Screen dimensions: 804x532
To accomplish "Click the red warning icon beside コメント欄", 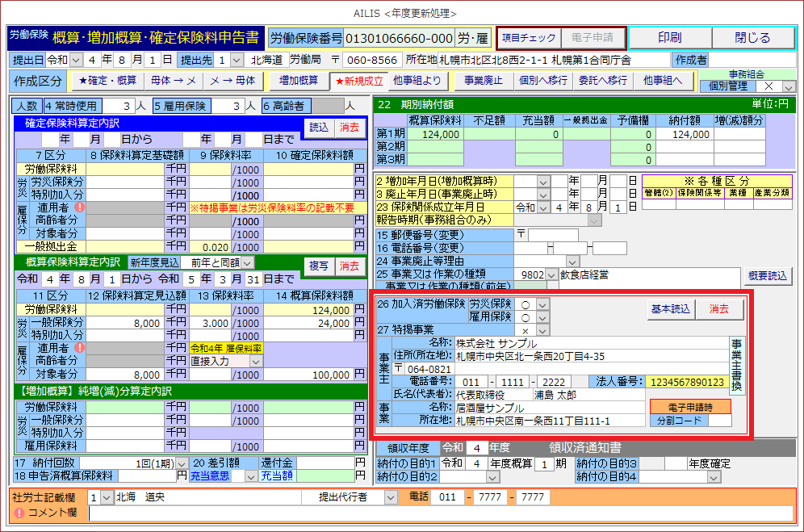I will tap(19, 513).
